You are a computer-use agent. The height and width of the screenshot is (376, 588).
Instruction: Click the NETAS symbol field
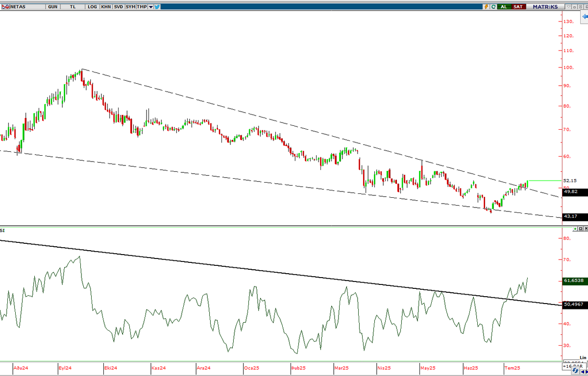click(28, 7)
